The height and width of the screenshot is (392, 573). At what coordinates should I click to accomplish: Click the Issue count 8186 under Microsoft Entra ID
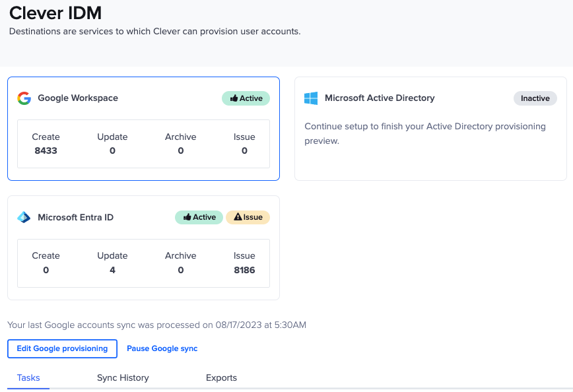tap(244, 269)
